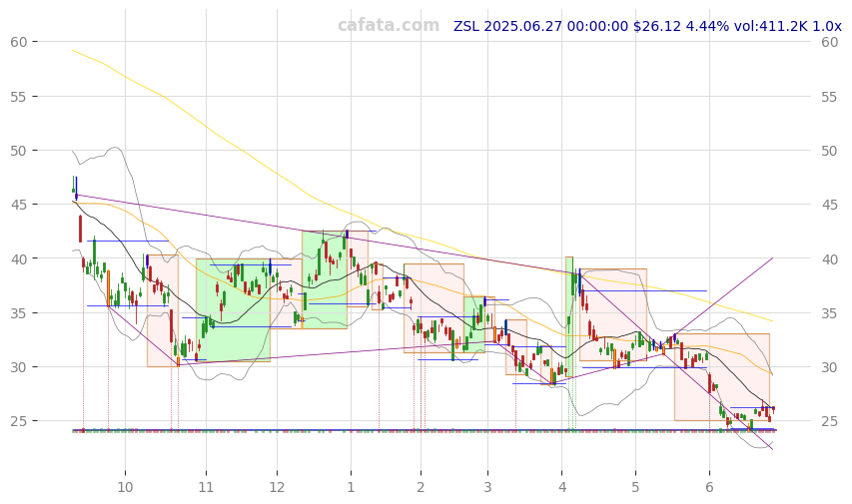Click month 10 on the time axis
The width and height of the screenshot is (852, 504).
pyautogui.click(x=125, y=487)
